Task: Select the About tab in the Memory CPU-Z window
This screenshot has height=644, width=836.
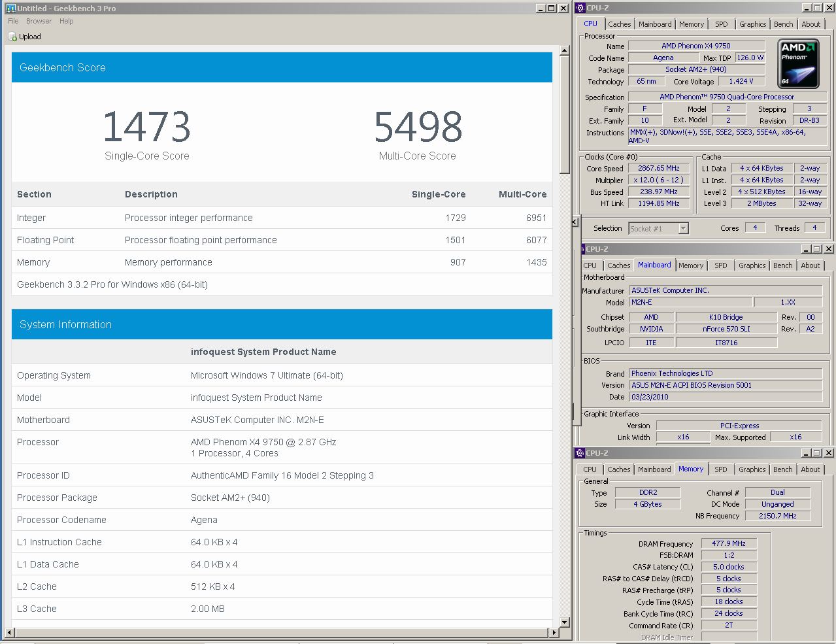Action: point(810,469)
